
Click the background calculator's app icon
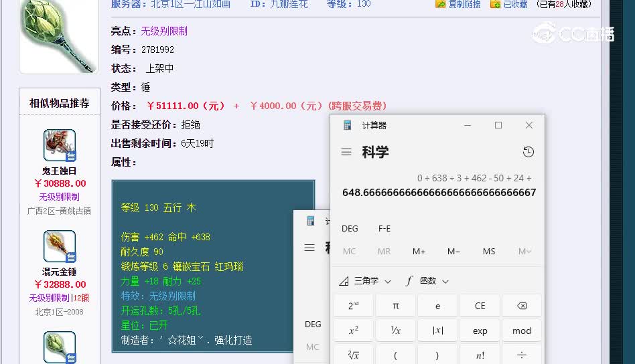(311, 221)
